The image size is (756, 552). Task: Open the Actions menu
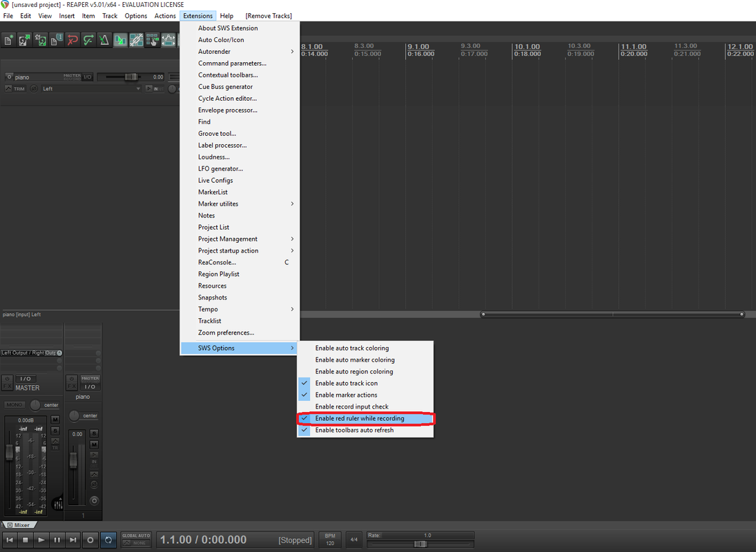165,16
